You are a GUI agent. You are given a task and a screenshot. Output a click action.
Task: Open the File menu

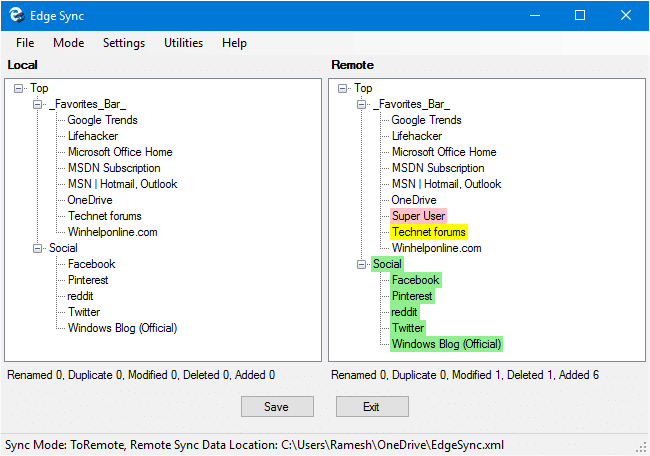point(25,43)
